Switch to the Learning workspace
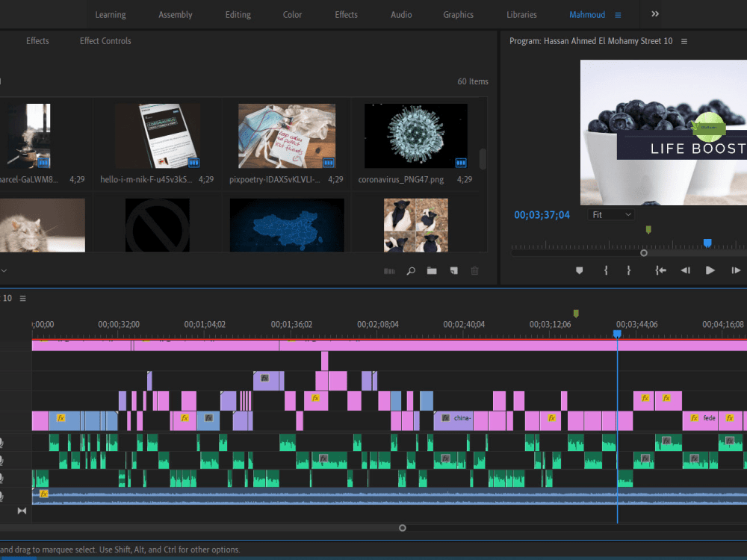This screenshot has height=560, width=747. click(x=111, y=15)
